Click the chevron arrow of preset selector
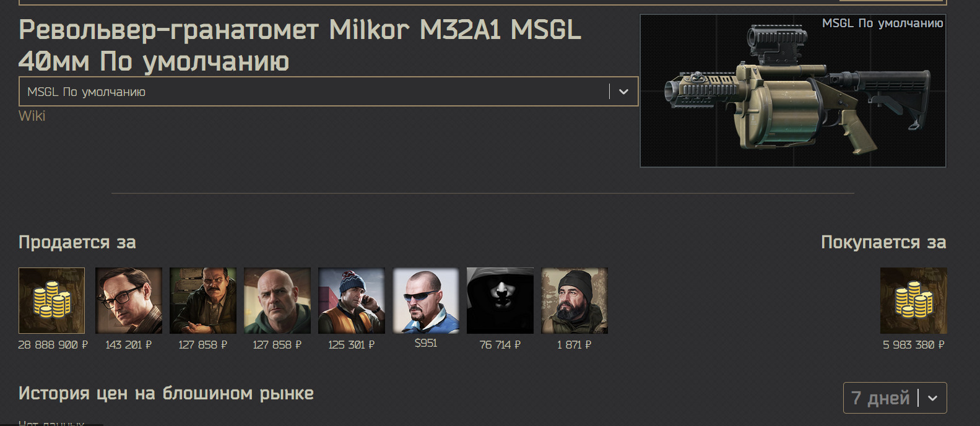The width and height of the screenshot is (980, 426). click(x=623, y=92)
